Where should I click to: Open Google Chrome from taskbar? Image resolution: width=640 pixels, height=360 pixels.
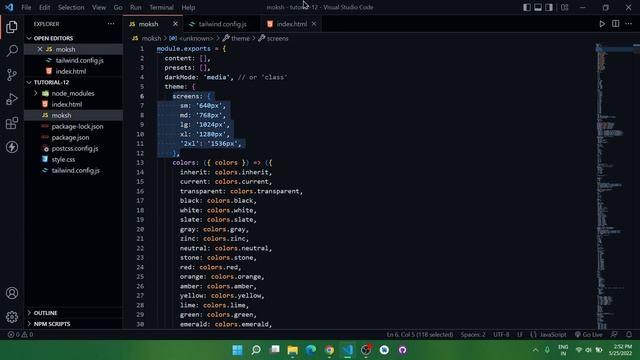[329, 350]
